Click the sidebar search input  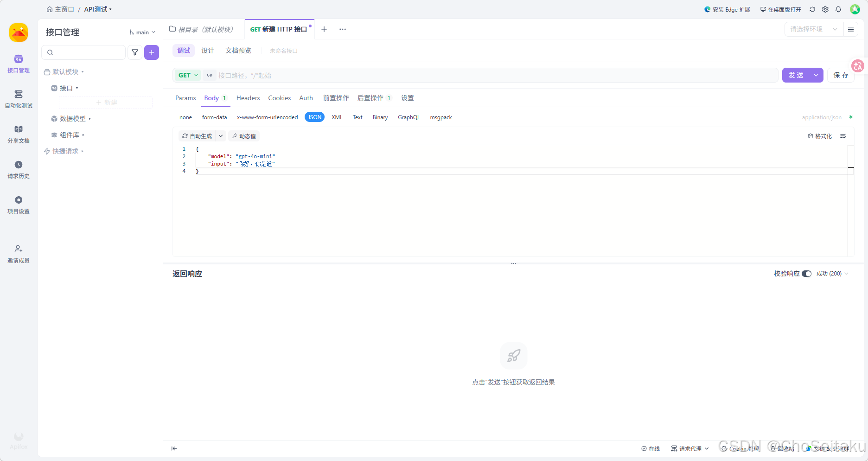click(83, 52)
